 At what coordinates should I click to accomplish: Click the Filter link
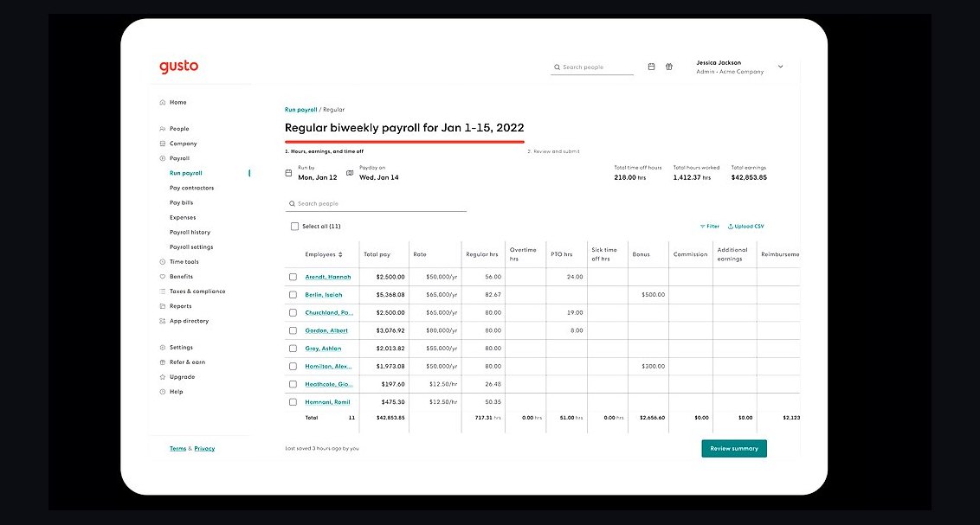point(709,227)
